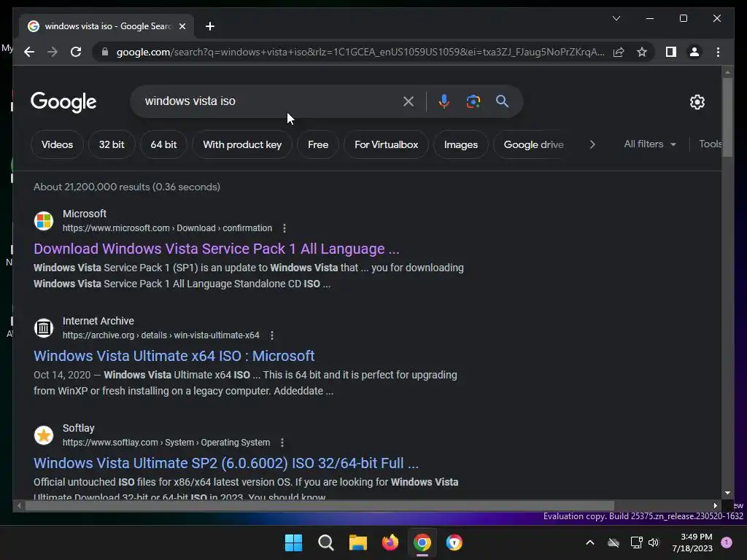Go back using the browser back arrow
747x560 pixels.
pos(29,52)
